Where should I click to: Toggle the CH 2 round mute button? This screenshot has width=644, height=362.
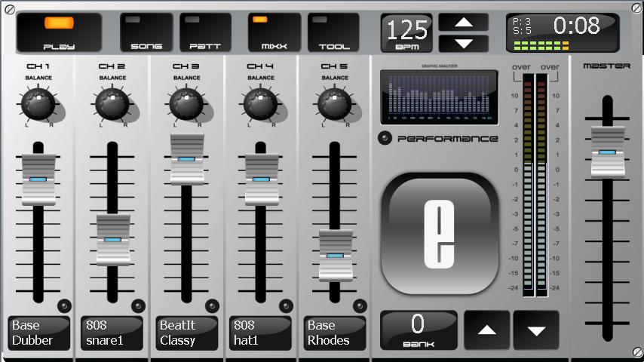point(139,305)
